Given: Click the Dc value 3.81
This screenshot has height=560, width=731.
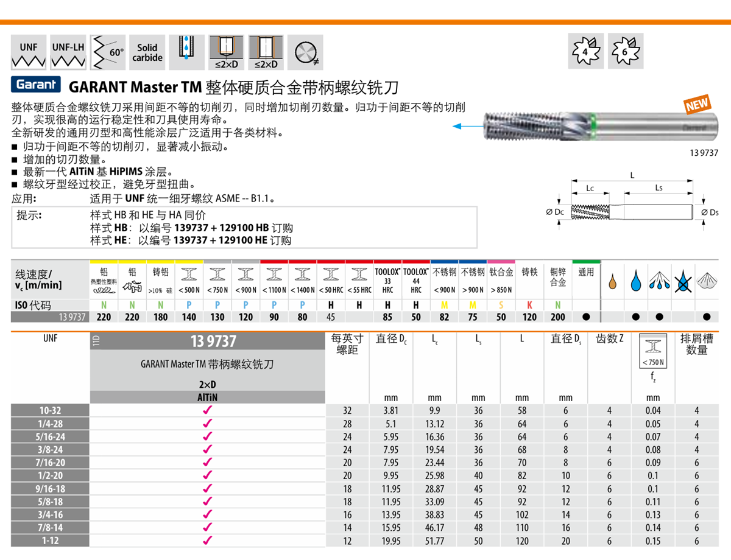Looking at the screenshot, I should pyautogui.click(x=390, y=411).
